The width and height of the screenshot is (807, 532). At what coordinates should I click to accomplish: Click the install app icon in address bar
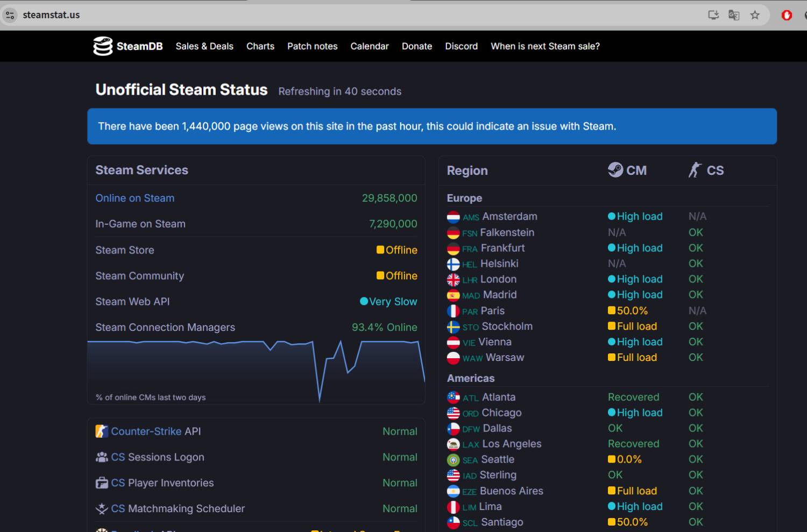point(713,15)
